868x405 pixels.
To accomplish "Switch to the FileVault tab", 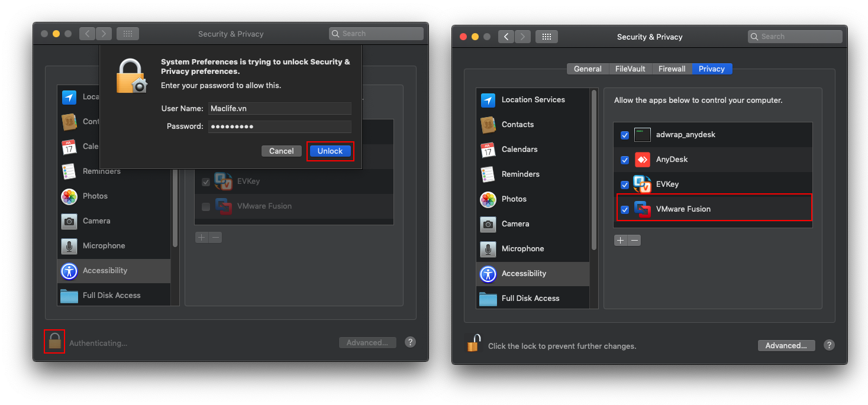I will point(630,69).
